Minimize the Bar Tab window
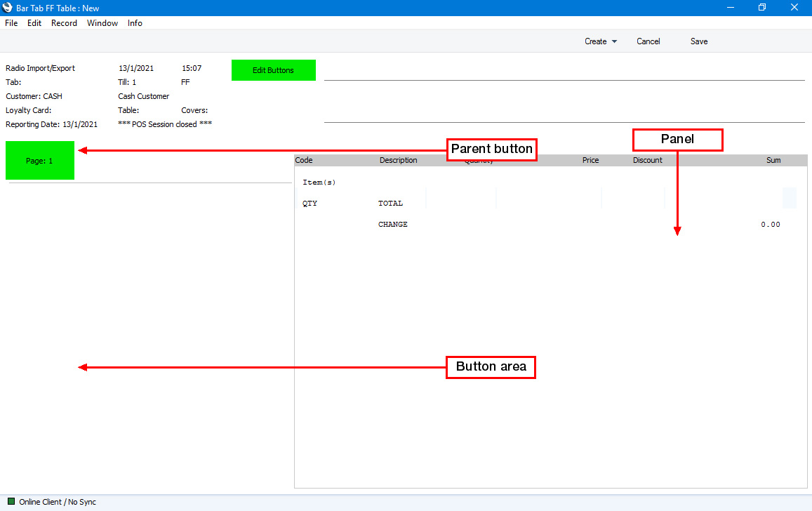 [x=730, y=8]
